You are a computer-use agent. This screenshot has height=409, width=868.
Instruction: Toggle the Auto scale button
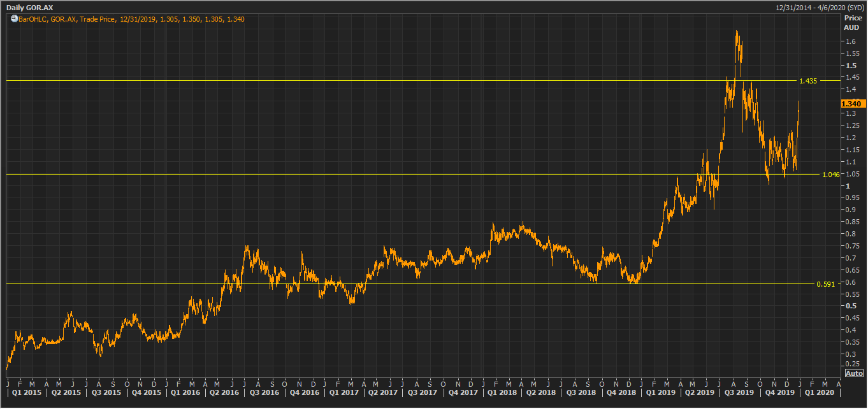click(854, 373)
